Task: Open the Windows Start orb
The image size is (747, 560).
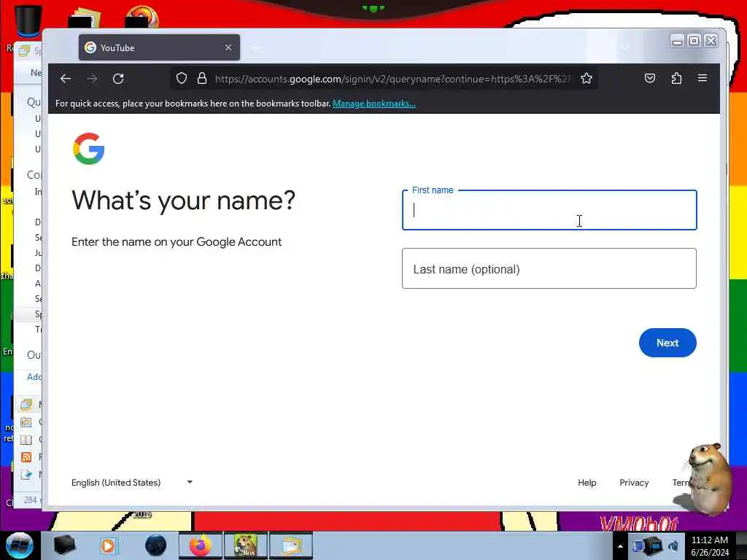Action: pos(19,545)
